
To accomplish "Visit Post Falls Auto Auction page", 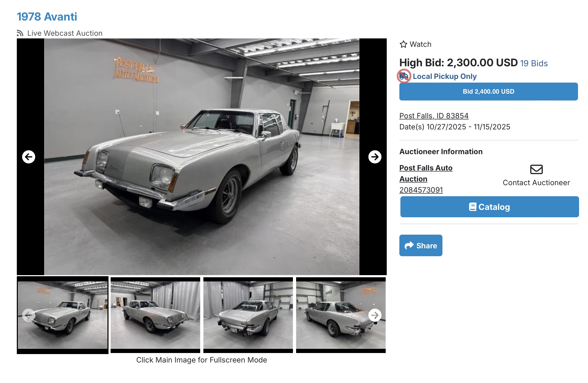I will tap(426, 173).
